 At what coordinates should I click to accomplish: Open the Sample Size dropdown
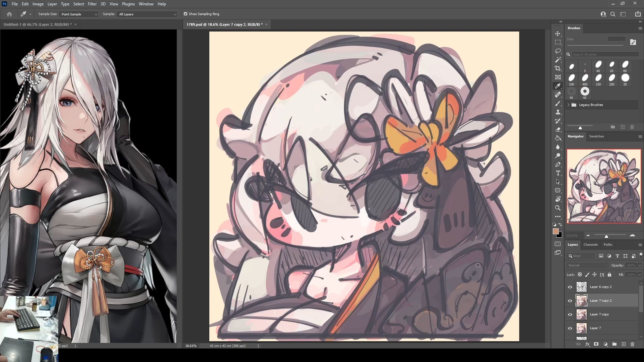click(78, 14)
